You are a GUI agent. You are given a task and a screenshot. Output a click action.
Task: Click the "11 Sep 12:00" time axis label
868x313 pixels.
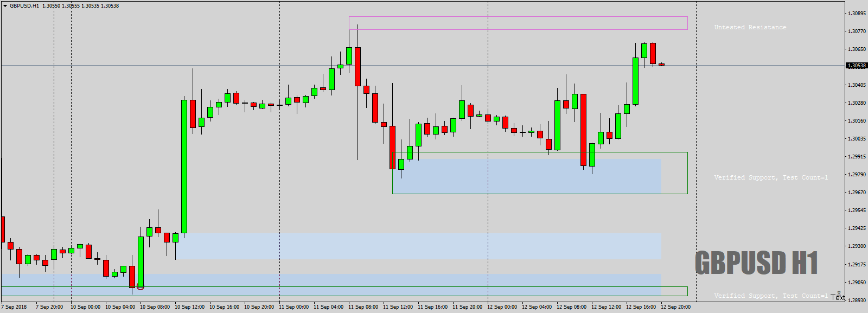(x=398, y=307)
